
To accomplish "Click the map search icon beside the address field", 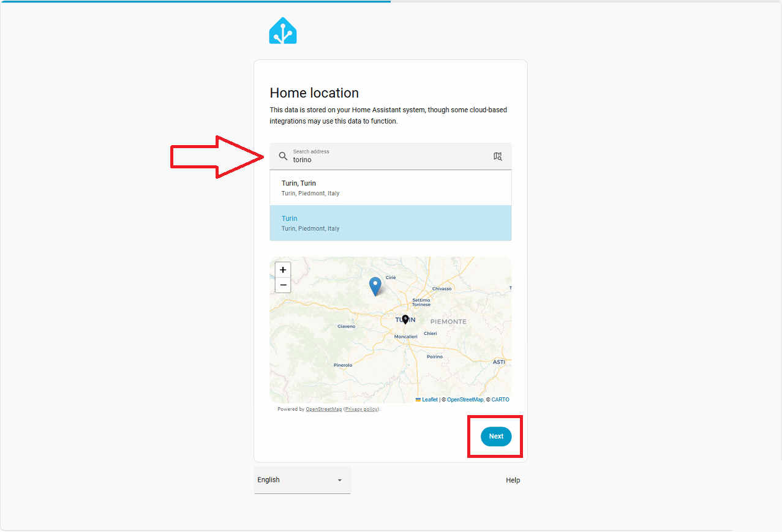I will click(498, 156).
